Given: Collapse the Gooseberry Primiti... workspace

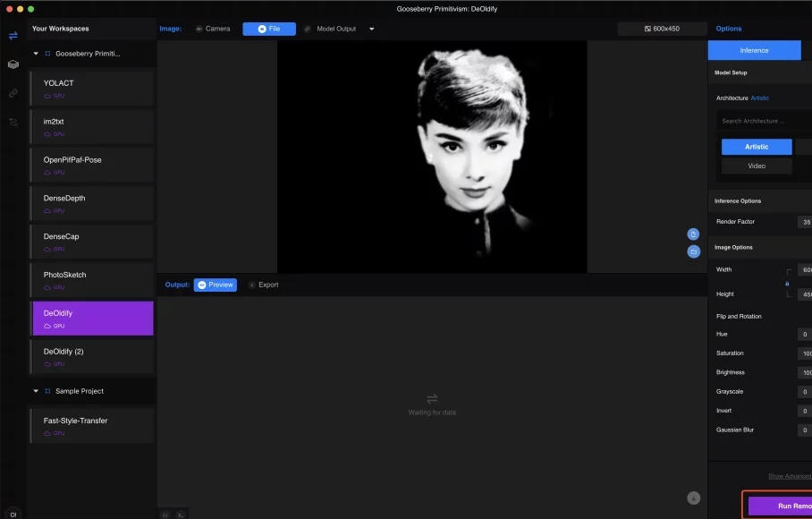Looking at the screenshot, I should [36, 54].
